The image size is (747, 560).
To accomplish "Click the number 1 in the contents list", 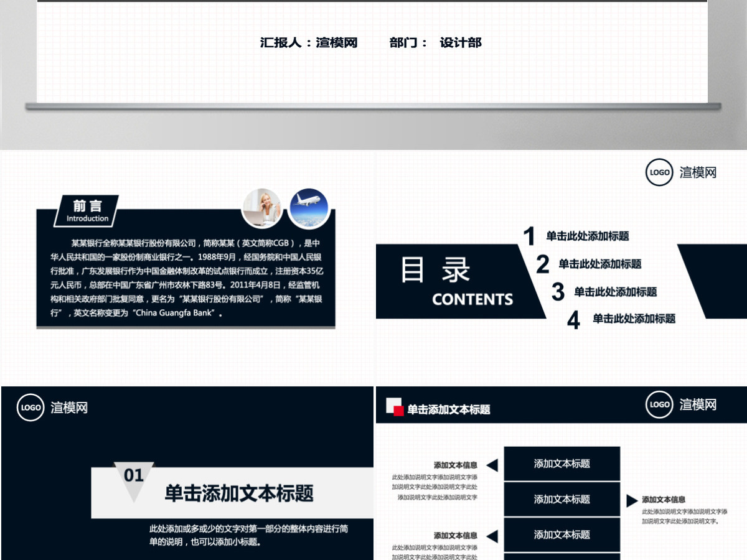I will click(x=529, y=237).
